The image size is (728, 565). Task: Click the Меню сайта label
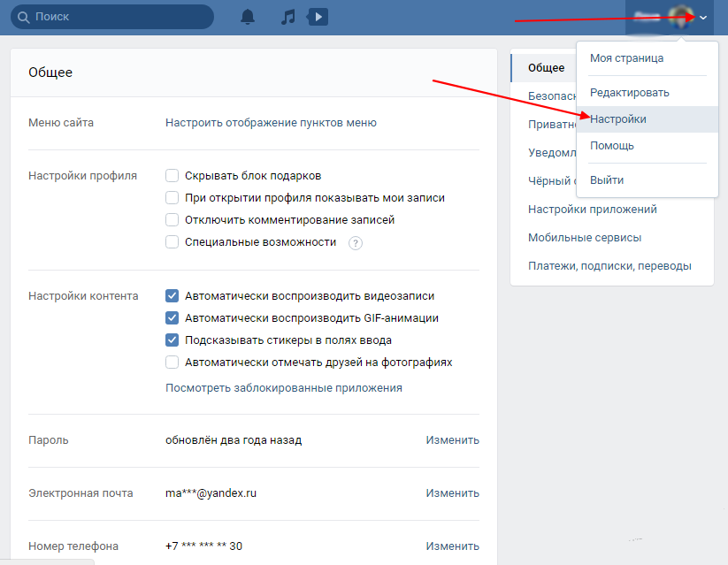[61, 123]
